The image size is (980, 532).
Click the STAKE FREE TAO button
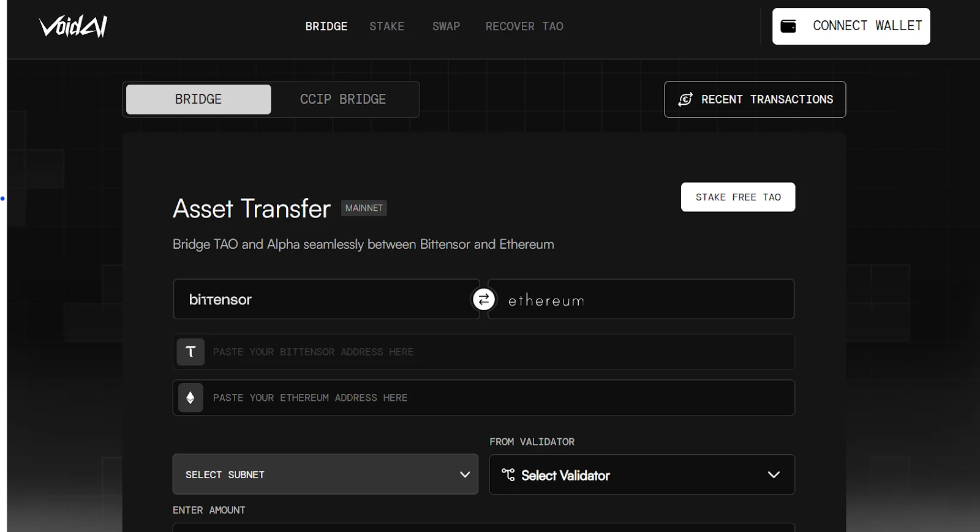[738, 197]
